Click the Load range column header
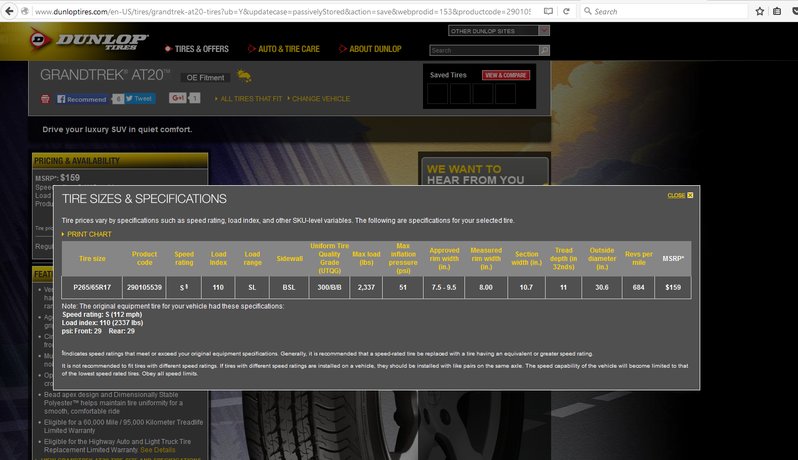Screen dimensions: 798x460 click(x=252, y=258)
